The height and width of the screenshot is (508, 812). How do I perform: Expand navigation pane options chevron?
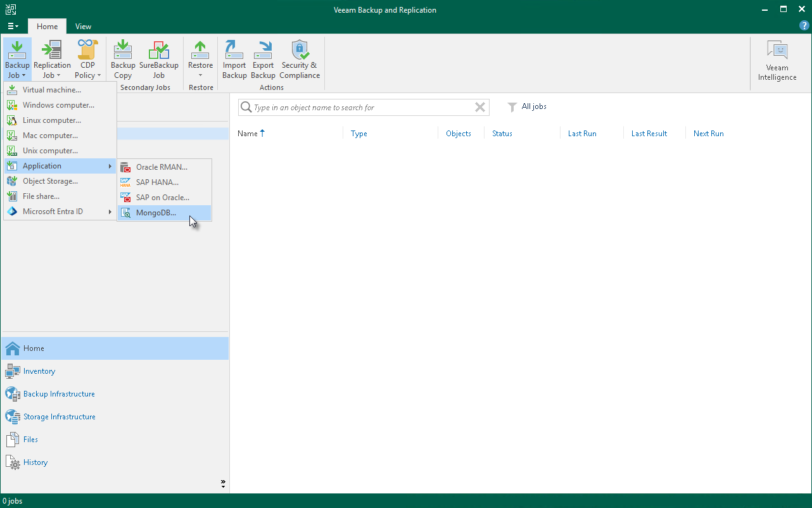[223, 483]
